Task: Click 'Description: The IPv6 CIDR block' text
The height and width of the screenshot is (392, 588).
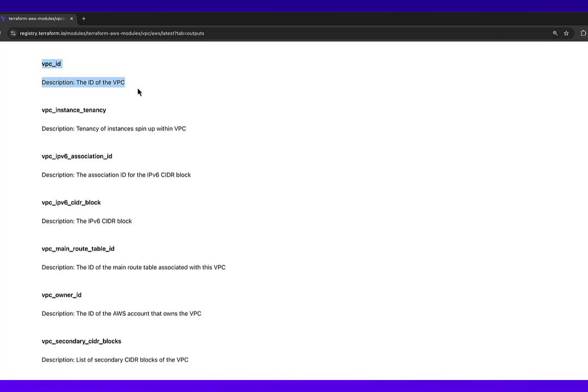Action: [x=87, y=221]
